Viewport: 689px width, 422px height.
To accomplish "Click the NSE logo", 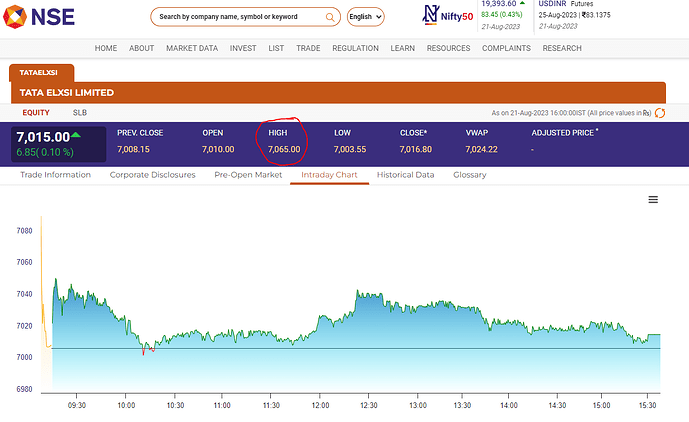I will point(39,17).
